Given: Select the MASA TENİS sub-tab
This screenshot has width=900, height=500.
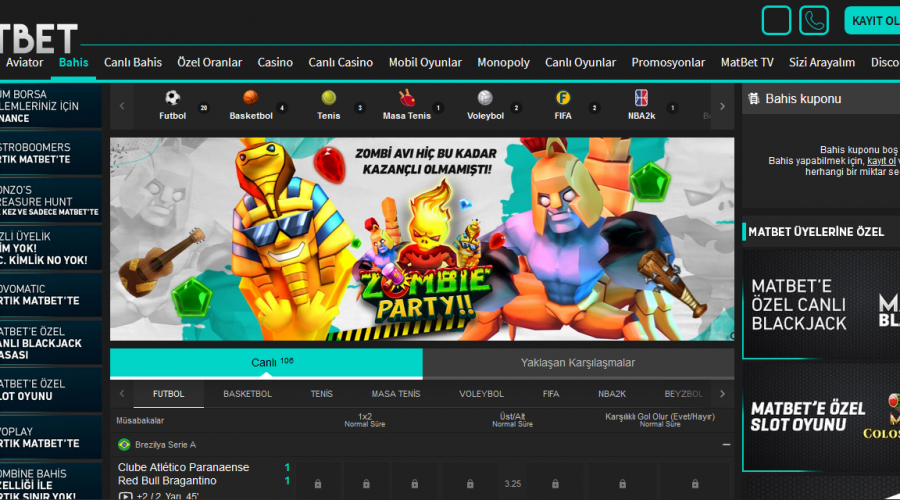Looking at the screenshot, I should [x=395, y=394].
